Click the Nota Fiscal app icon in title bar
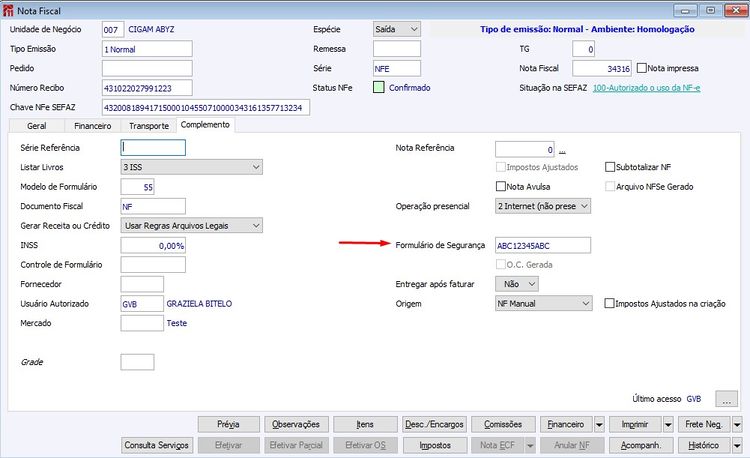This screenshot has height=458, width=750. tap(8, 10)
